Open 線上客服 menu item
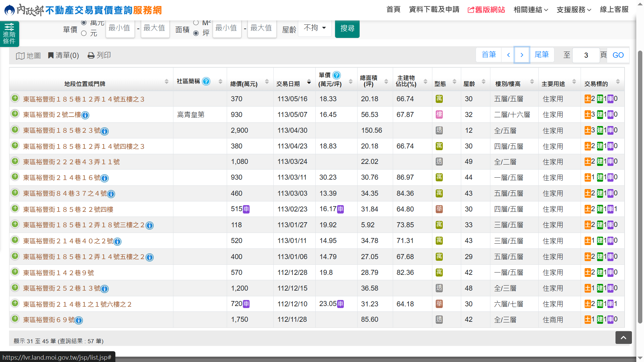 614,9
